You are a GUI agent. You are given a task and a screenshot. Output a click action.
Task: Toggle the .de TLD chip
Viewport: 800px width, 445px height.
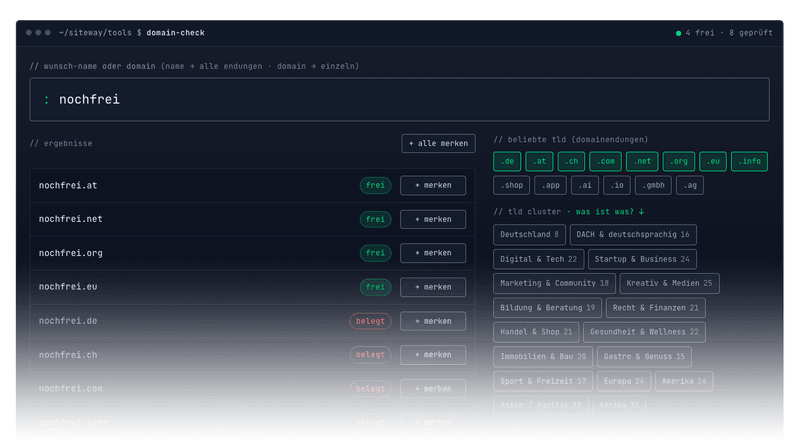click(x=507, y=161)
